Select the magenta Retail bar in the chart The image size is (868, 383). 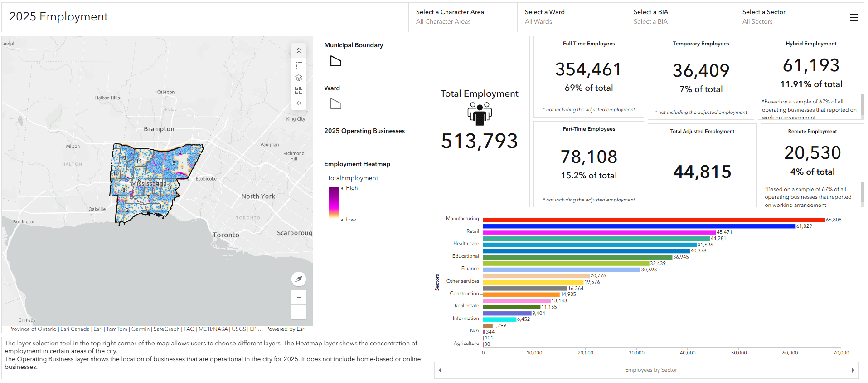[x=600, y=232]
